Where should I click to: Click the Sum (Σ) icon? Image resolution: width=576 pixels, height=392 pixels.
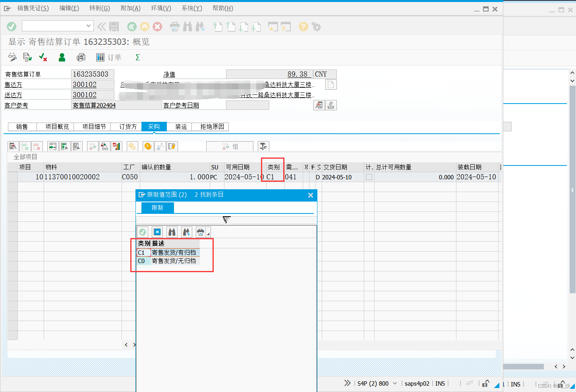pos(137,57)
